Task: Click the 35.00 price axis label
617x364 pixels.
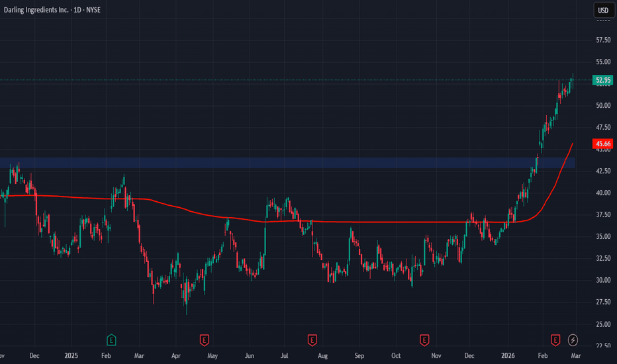Action: tap(603, 236)
